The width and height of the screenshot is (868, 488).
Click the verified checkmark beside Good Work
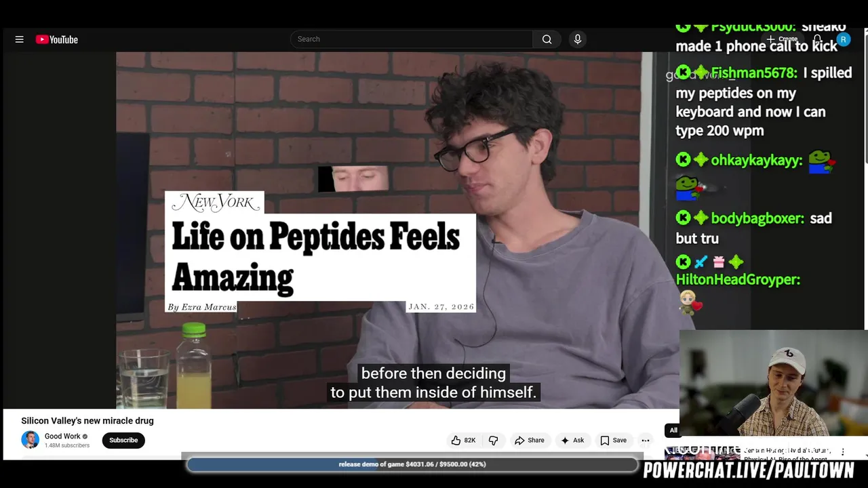click(x=85, y=436)
